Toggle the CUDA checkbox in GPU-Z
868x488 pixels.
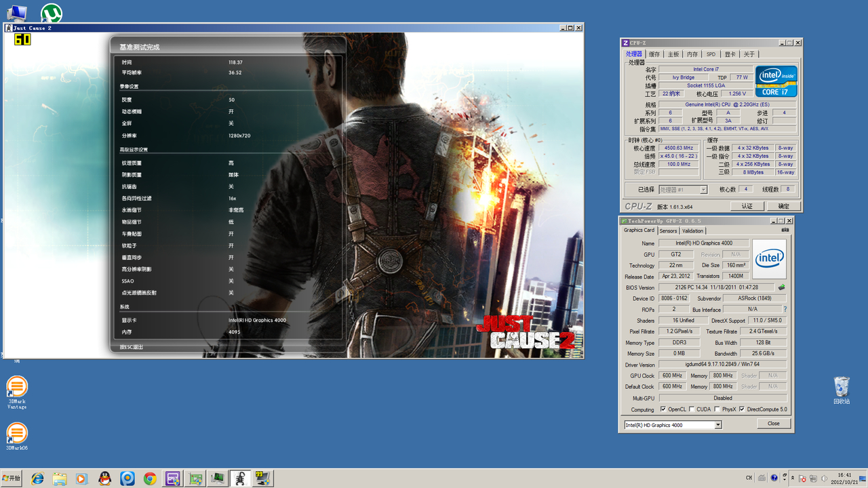[x=691, y=409]
